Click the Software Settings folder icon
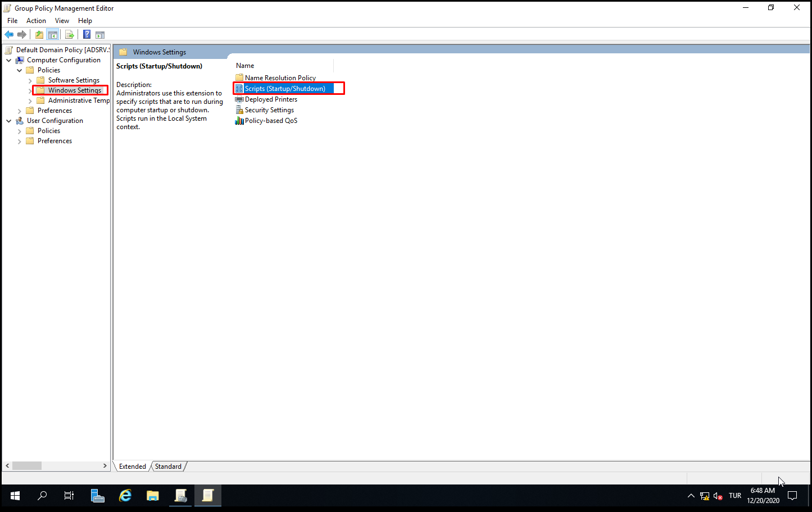 coord(40,80)
